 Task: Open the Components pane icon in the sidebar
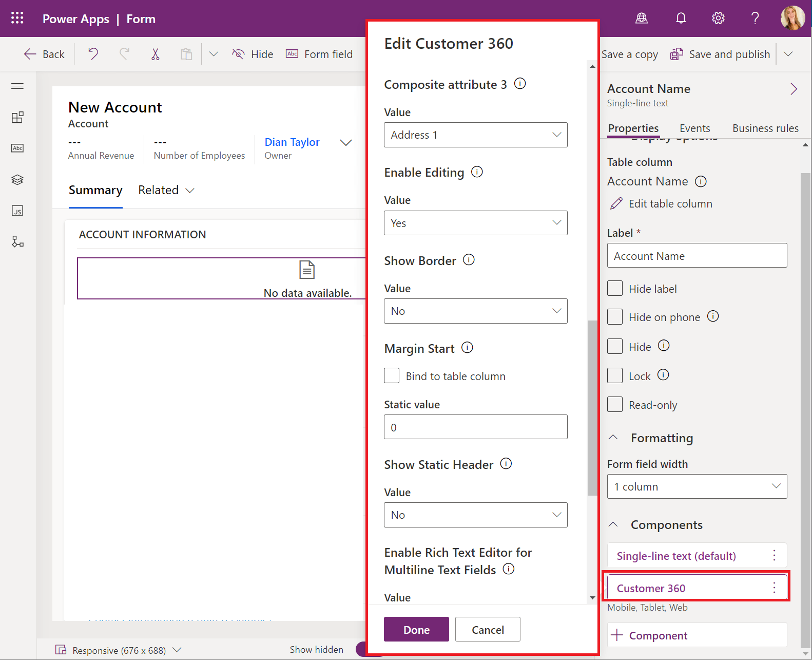(17, 117)
